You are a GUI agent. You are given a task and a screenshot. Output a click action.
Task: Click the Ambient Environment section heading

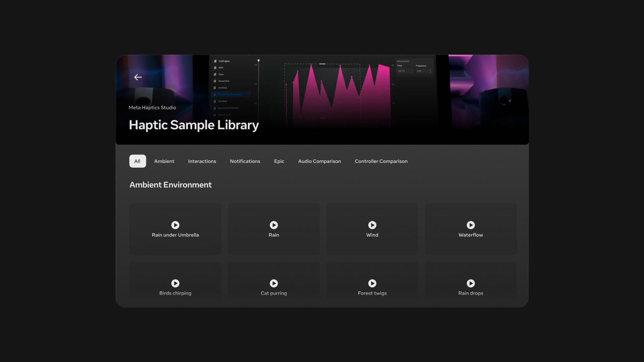[170, 185]
